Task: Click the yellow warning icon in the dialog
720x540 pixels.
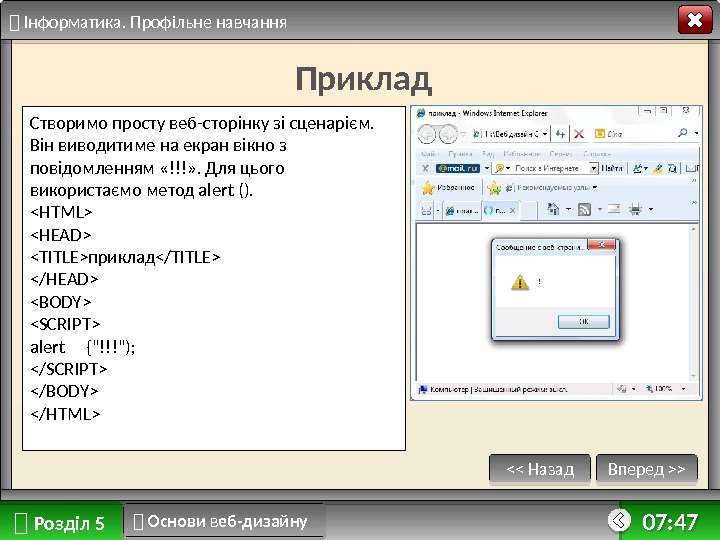Action: pos(520,282)
